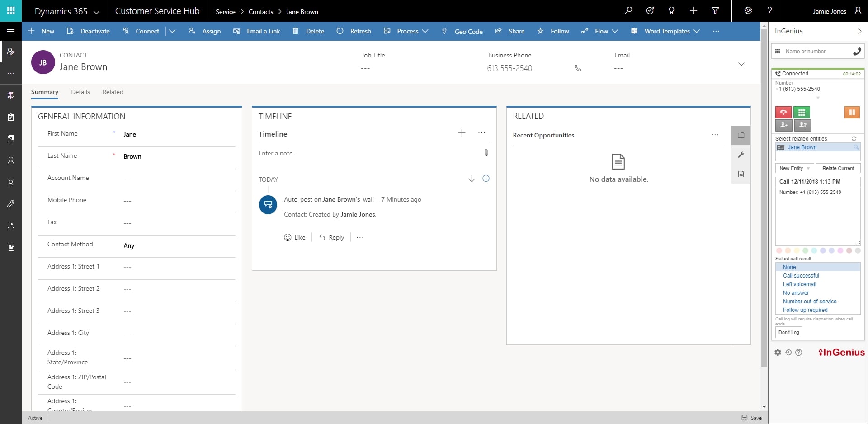This screenshot has width=868, height=424.
Task: Click Contacts in the breadcrumb
Action: click(x=261, y=12)
